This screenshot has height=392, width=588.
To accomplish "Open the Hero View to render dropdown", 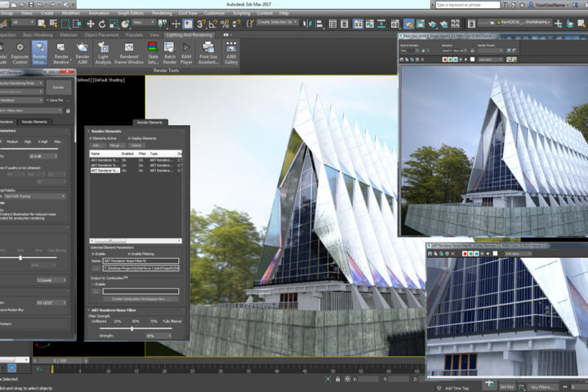I will point(31,111).
